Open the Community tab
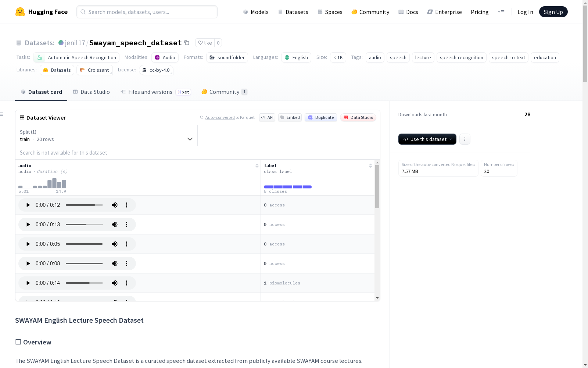 coord(224,92)
